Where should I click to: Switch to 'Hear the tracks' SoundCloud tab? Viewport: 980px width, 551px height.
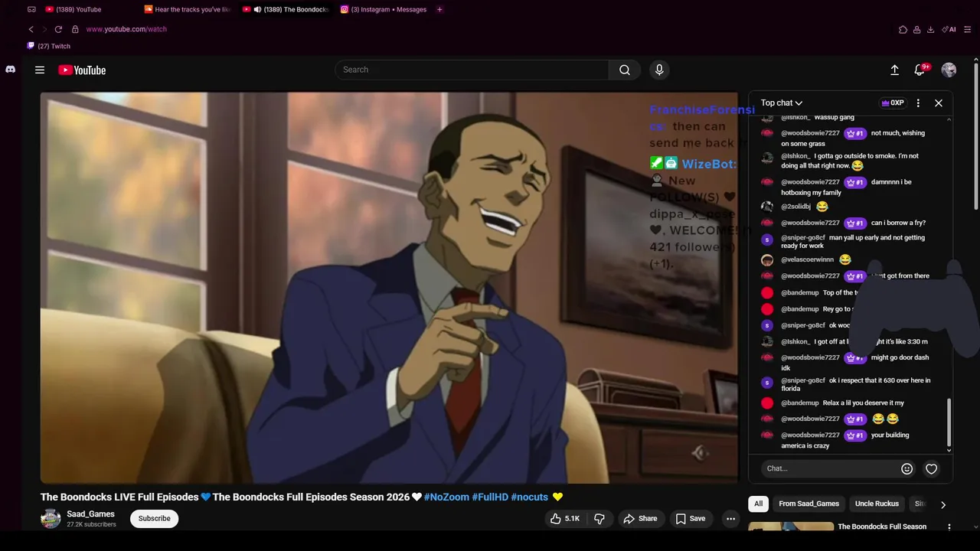point(188,9)
